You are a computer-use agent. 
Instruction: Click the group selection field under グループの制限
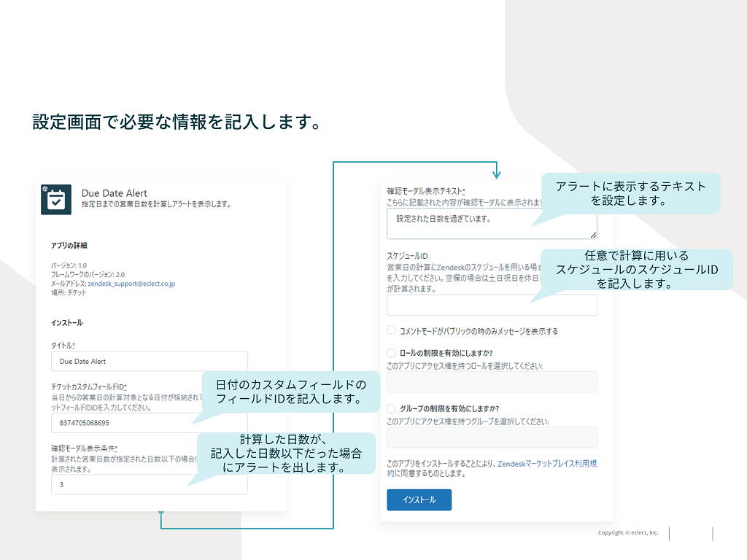pos(491,436)
